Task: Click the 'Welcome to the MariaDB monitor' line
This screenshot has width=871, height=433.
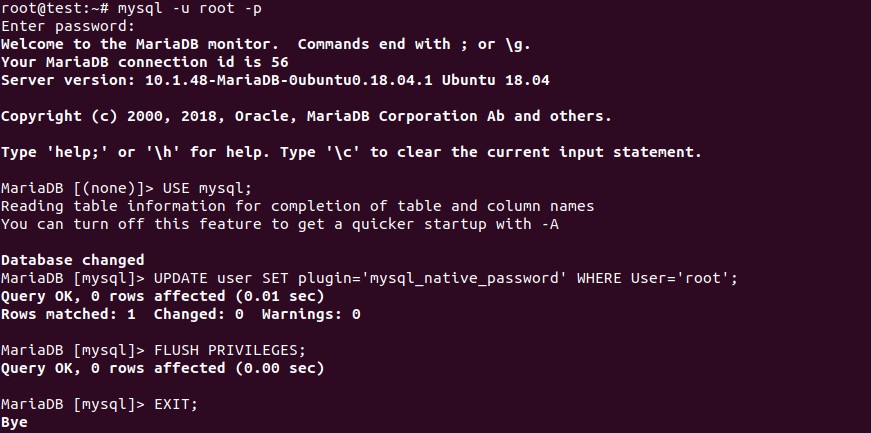Action: click(266, 44)
